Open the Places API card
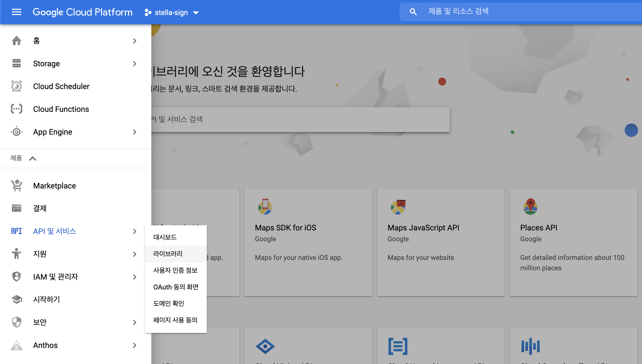Viewport: 642px width, 364px height. pos(574,242)
